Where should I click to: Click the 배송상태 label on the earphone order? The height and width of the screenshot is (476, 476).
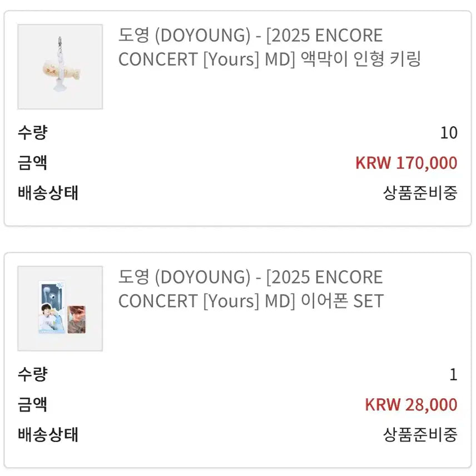pyautogui.click(x=48, y=434)
